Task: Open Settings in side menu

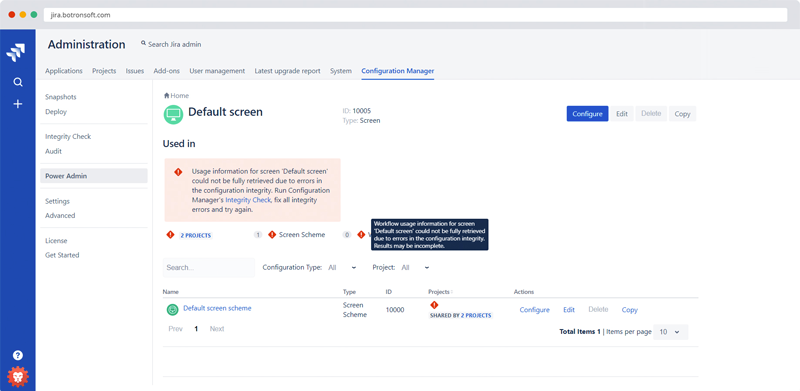Action: 57,202
